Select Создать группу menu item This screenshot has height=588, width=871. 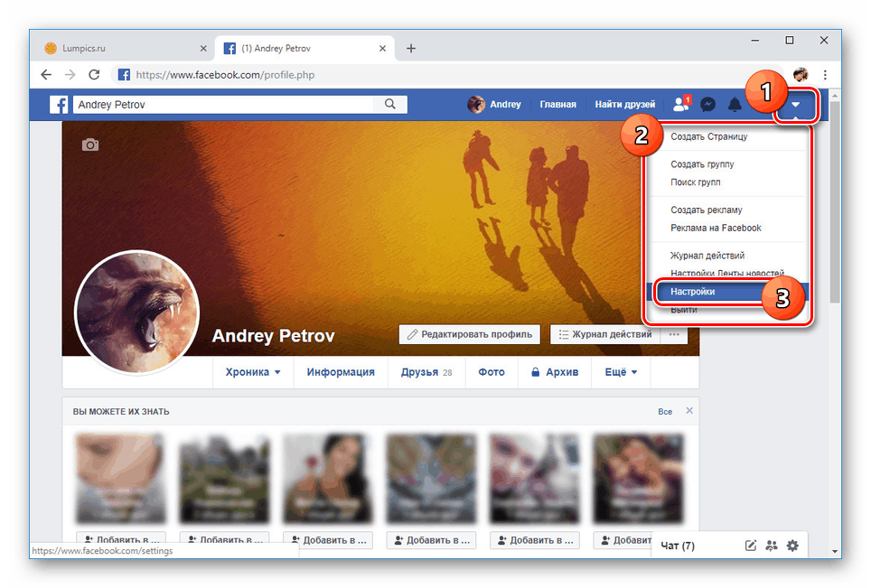point(702,164)
